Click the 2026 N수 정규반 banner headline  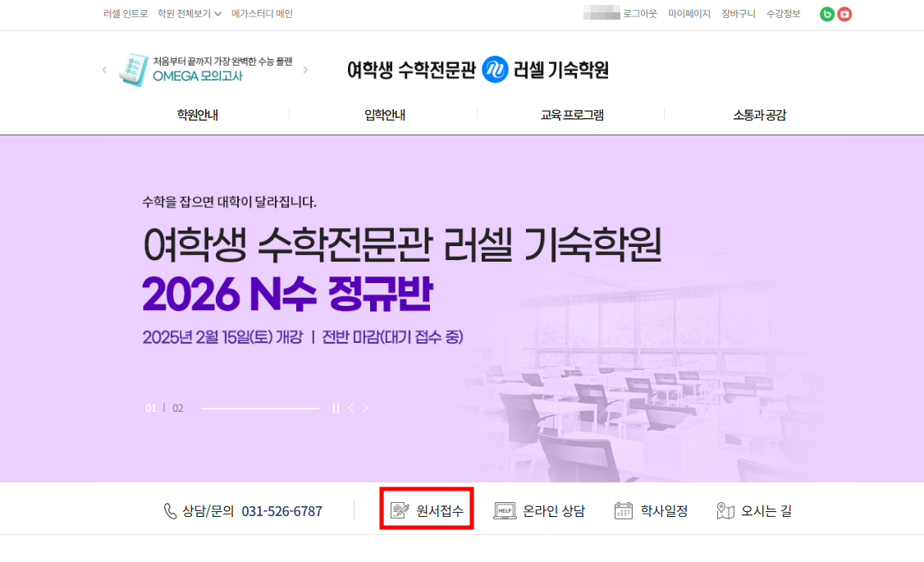click(x=287, y=294)
